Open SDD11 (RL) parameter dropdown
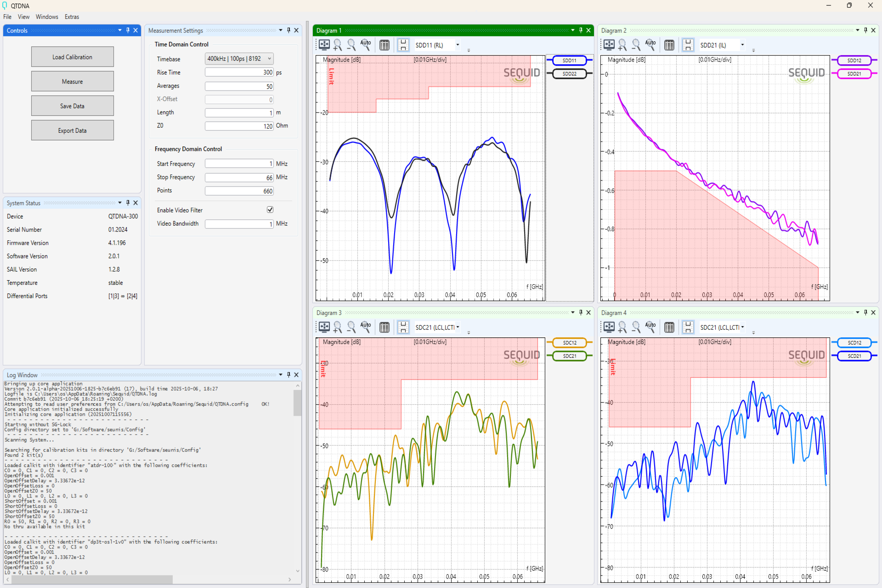The width and height of the screenshot is (882, 588). click(x=458, y=45)
